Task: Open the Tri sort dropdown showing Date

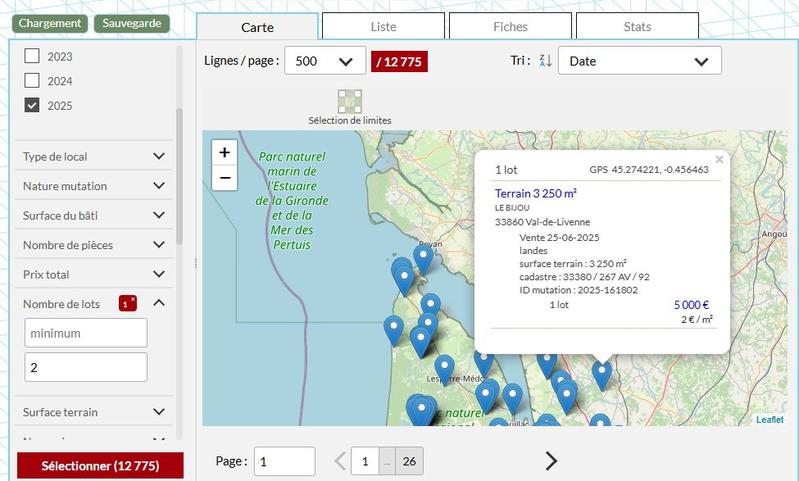Action: pyautogui.click(x=639, y=61)
